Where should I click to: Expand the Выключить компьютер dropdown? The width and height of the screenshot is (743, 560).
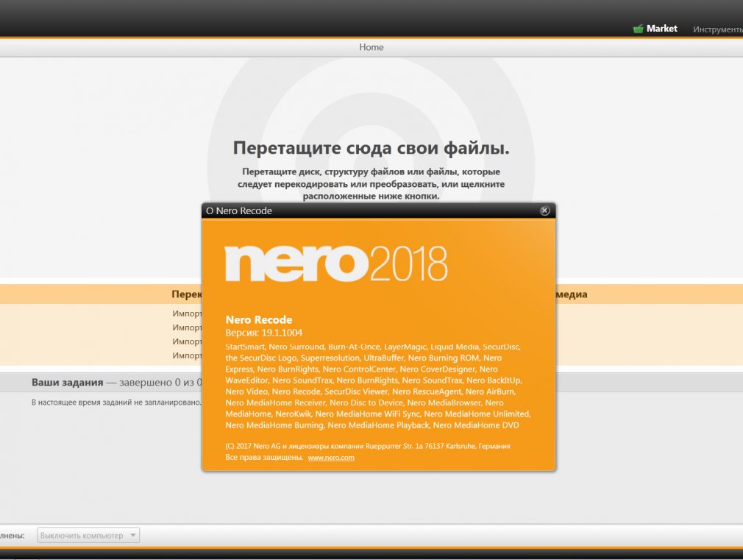pos(88,535)
